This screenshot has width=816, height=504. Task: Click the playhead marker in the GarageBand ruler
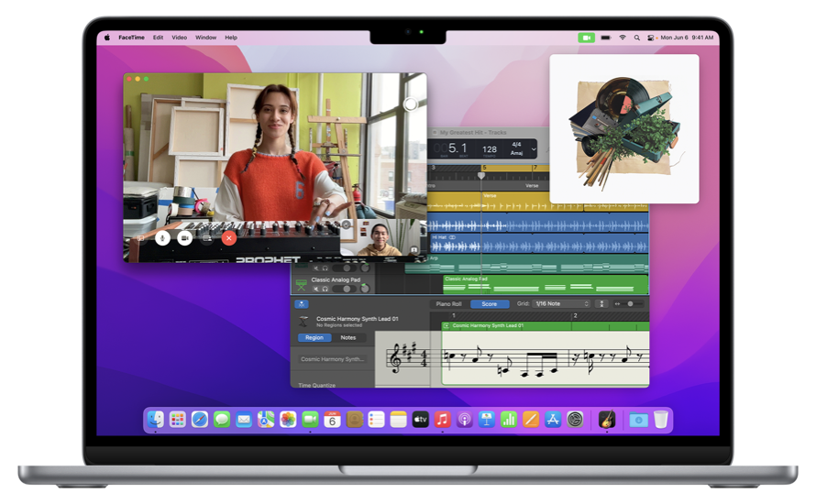click(x=481, y=175)
